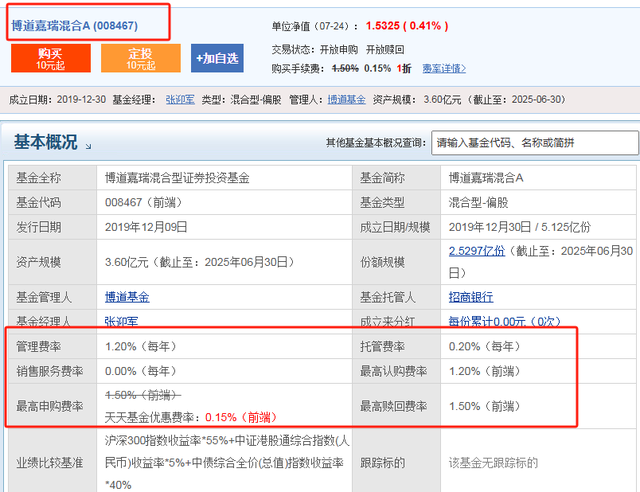Image resolution: width=640 pixels, height=492 pixels.
Task: Select the 008467（前端）fund code cell
Action: coord(224,202)
